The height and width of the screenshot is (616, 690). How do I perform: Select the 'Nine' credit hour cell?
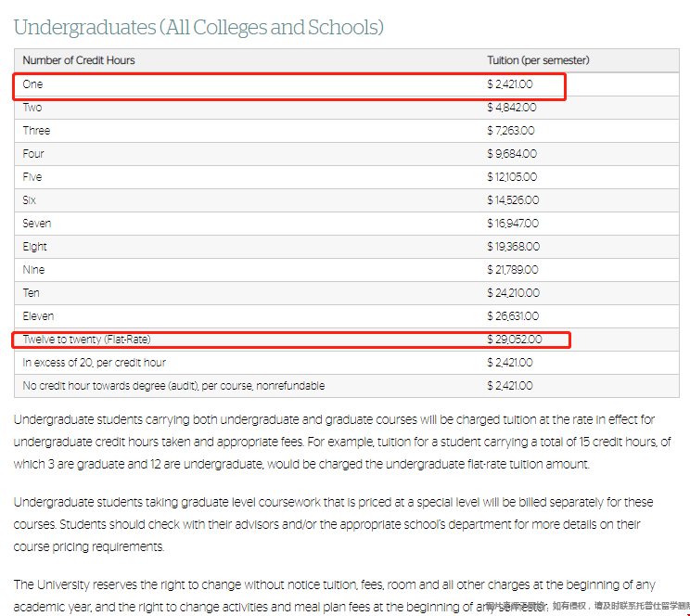pos(33,270)
